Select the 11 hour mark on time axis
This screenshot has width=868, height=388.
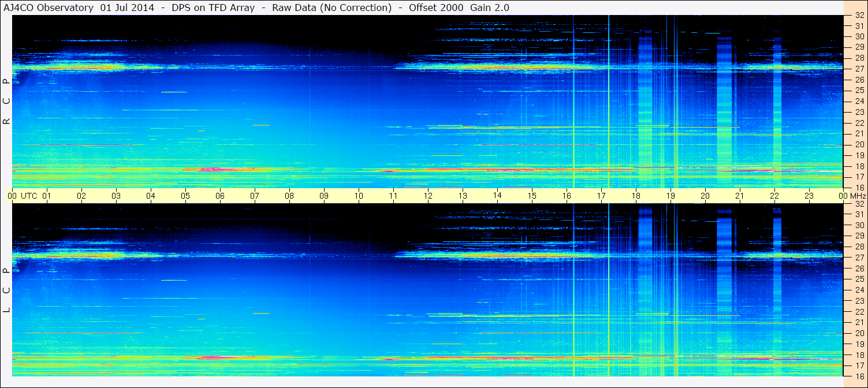[393, 196]
